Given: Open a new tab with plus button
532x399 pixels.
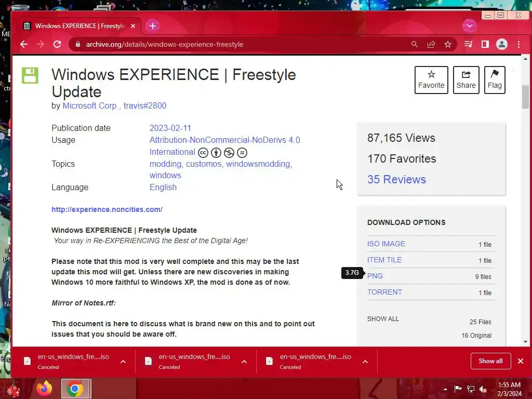Looking at the screenshot, I should pos(153,26).
